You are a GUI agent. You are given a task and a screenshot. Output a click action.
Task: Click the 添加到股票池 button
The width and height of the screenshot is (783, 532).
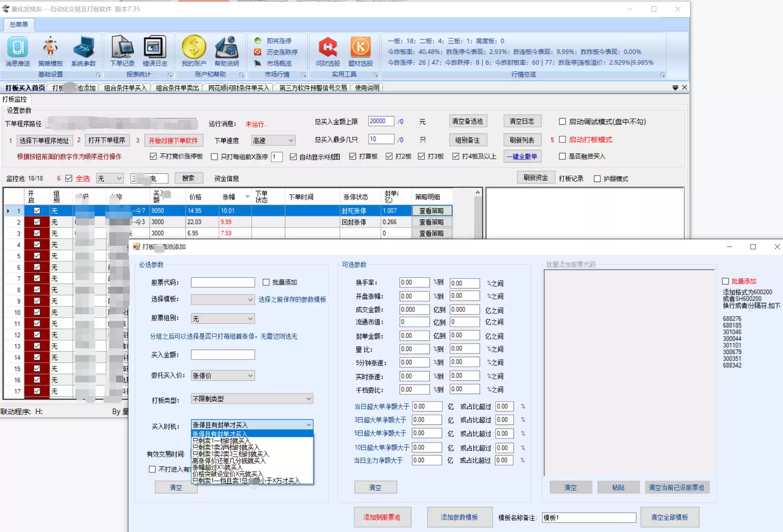point(382,517)
